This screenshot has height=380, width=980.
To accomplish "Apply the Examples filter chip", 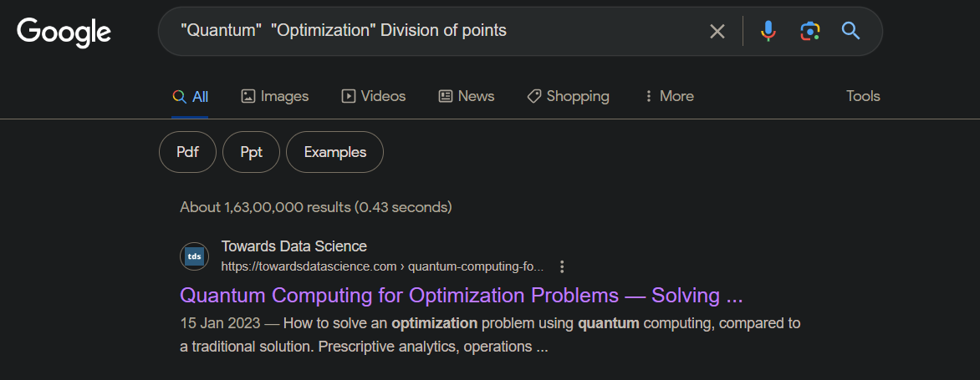I will pyautogui.click(x=335, y=152).
